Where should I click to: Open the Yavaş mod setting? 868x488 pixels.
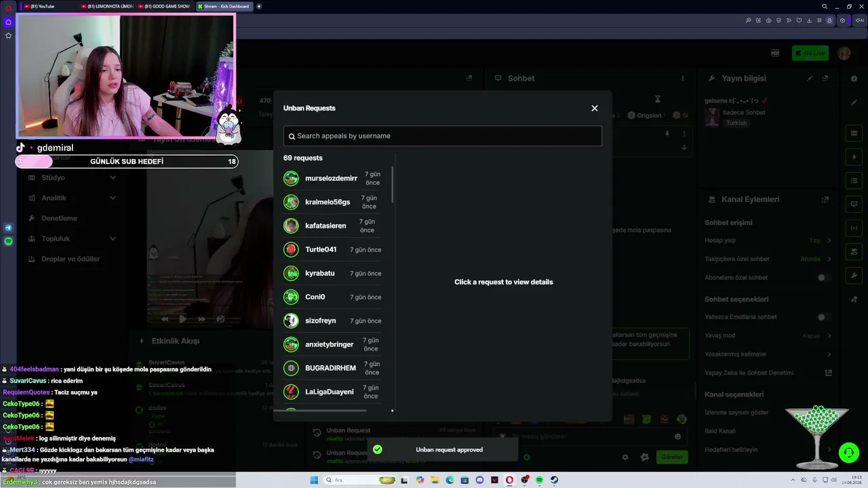click(x=768, y=335)
